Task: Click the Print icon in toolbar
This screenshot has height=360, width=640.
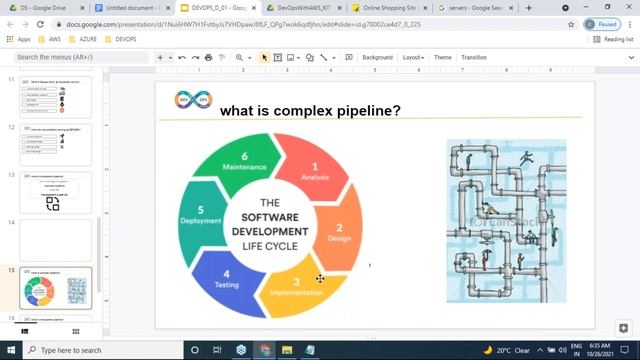Action: pyautogui.click(x=209, y=58)
